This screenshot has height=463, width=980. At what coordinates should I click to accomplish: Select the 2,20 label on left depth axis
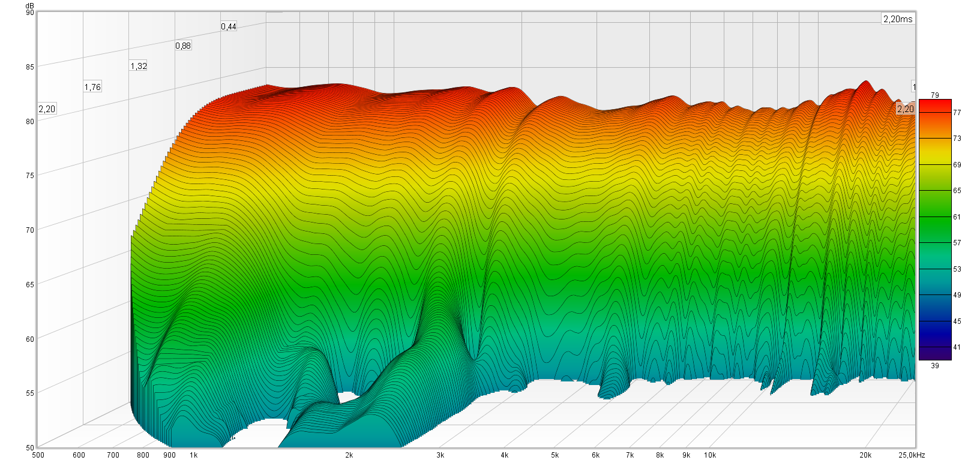click(x=47, y=109)
